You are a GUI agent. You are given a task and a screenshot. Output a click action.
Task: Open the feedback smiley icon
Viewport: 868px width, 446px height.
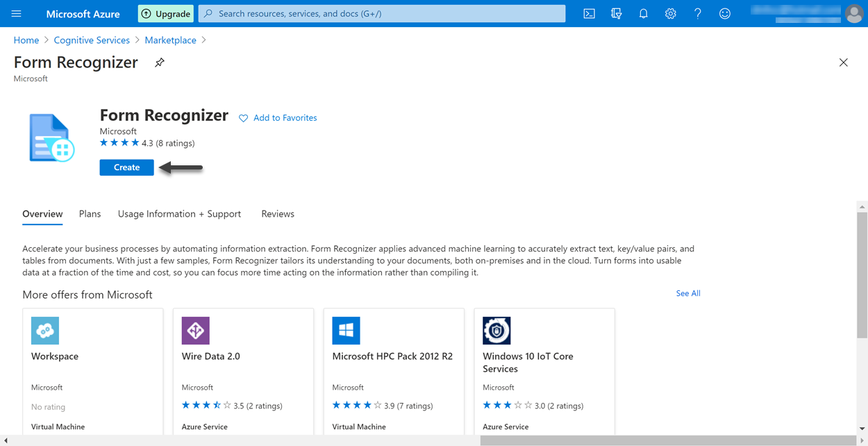(x=724, y=13)
